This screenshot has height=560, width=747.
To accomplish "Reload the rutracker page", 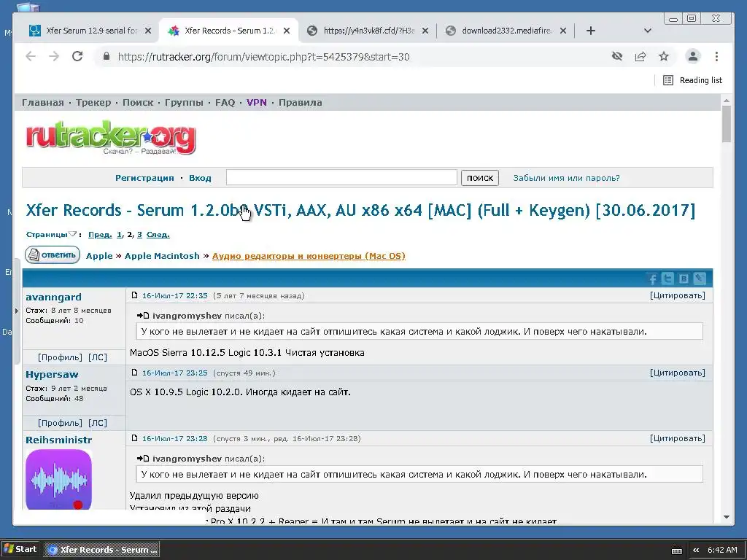I will [77, 57].
